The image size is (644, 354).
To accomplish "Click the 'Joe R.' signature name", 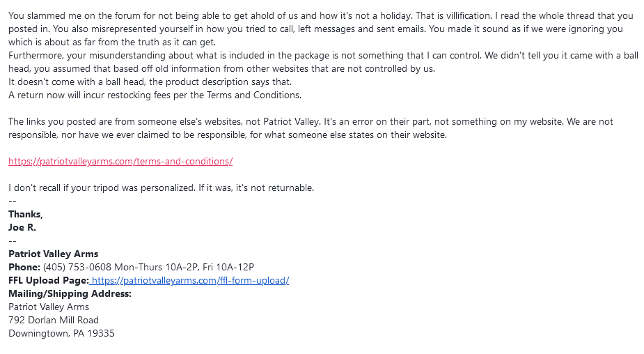I will 22,227.
